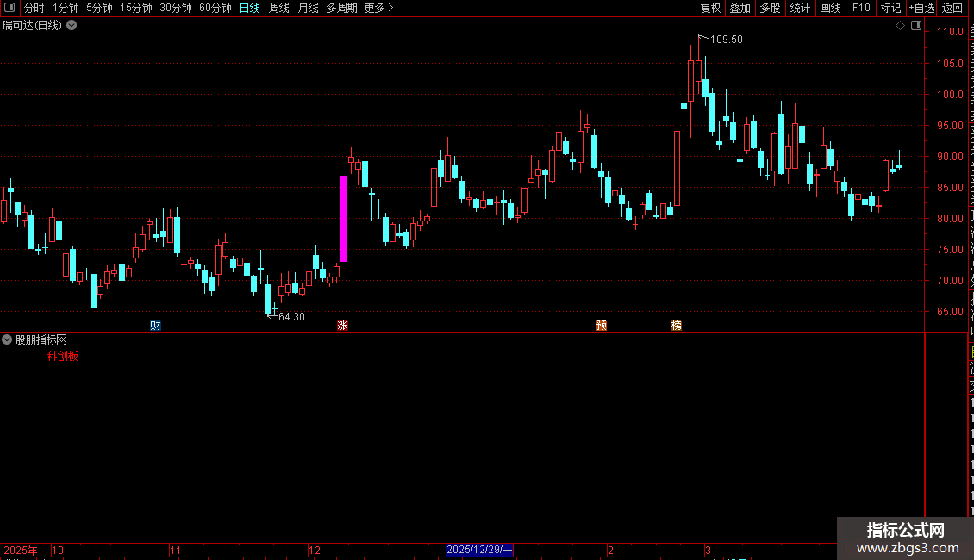Screen dimensions: 974x560
Task: Select the 月线 monthly chart tab
Action: point(308,8)
